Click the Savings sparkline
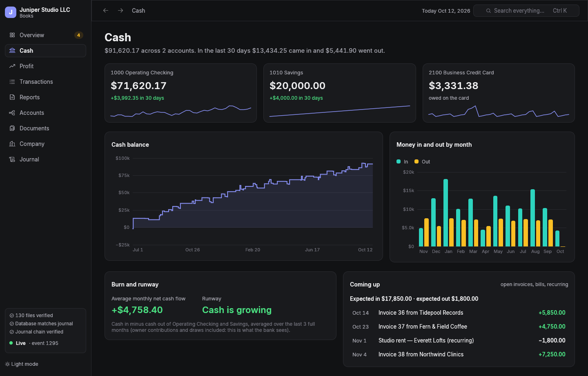Image resolution: width=588 pixels, height=376 pixels. tap(340, 111)
